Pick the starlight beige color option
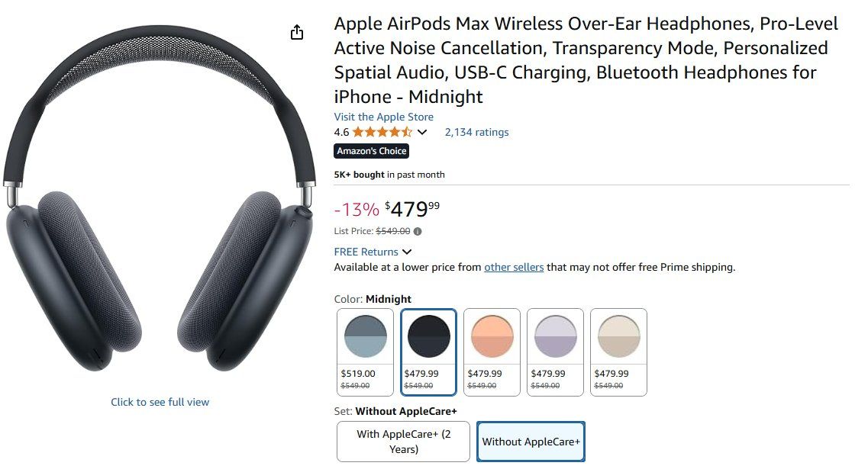868x469 pixels. click(x=618, y=352)
